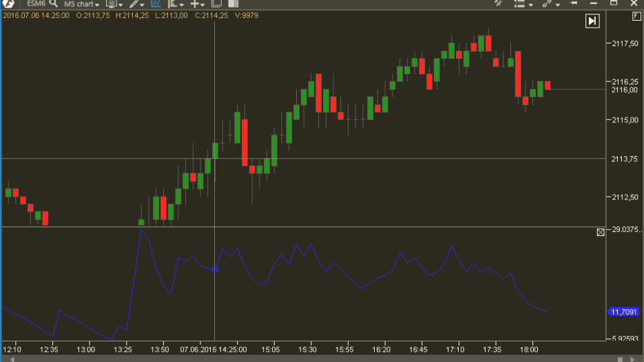Screen dimensions: 644x362
Task: Click the V:9979 volume value
Action: (x=247, y=16)
